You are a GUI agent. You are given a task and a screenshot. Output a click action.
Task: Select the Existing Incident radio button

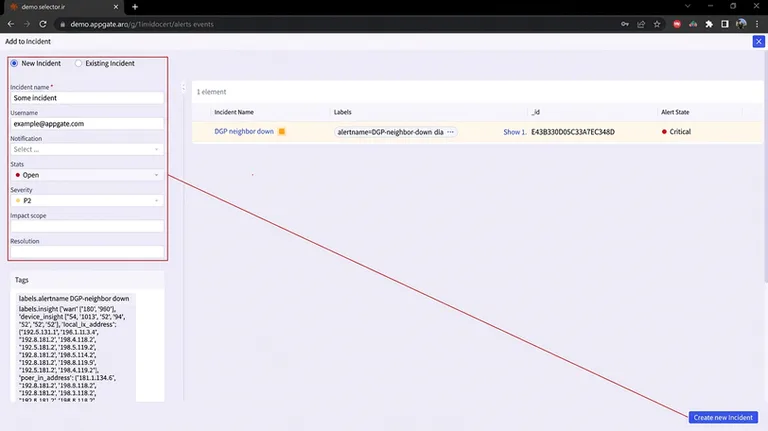pyautogui.click(x=78, y=63)
